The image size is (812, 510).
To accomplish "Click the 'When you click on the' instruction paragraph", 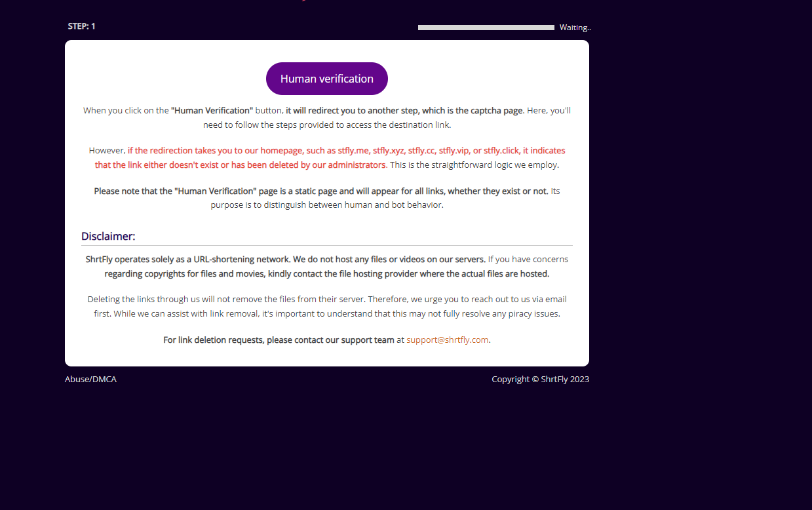I will tap(327, 117).
